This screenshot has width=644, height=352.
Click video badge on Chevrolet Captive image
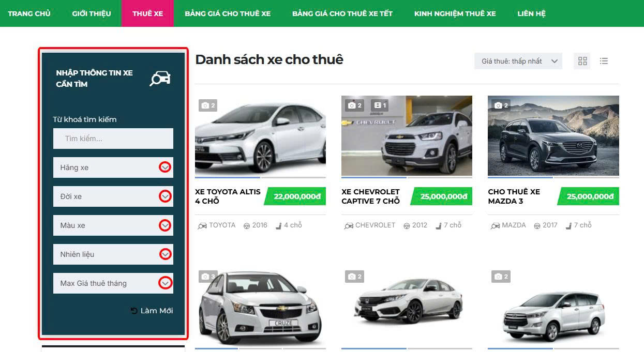click(x=380, y=105)
